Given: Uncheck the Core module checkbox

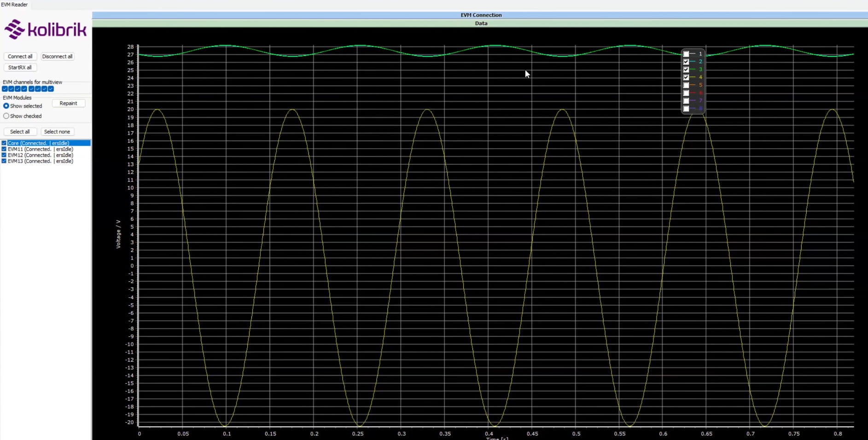Looking at the screenshot, I should [x=3, y=143].
